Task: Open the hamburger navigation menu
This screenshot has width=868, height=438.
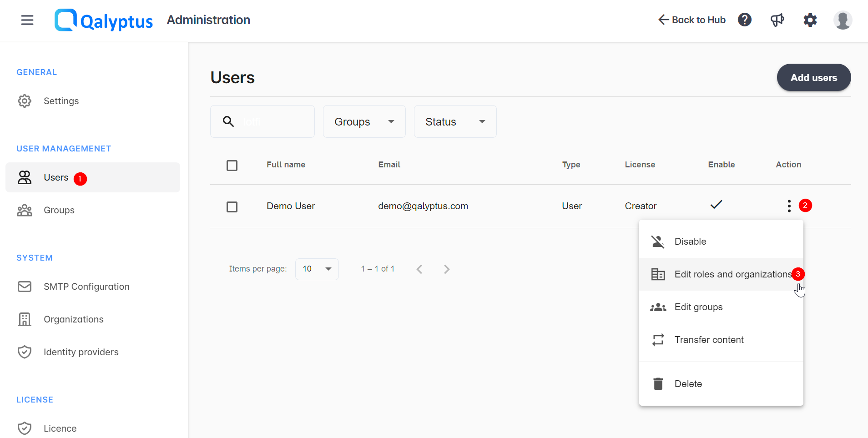Action: (27, 20)
